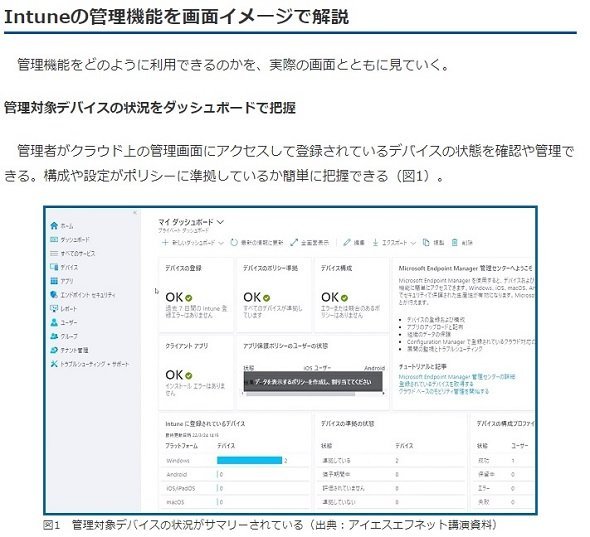Select トラブルシューティング + サポート label
Image resolution: width=590 pixels, height=537 pixels.
(95, 364)
